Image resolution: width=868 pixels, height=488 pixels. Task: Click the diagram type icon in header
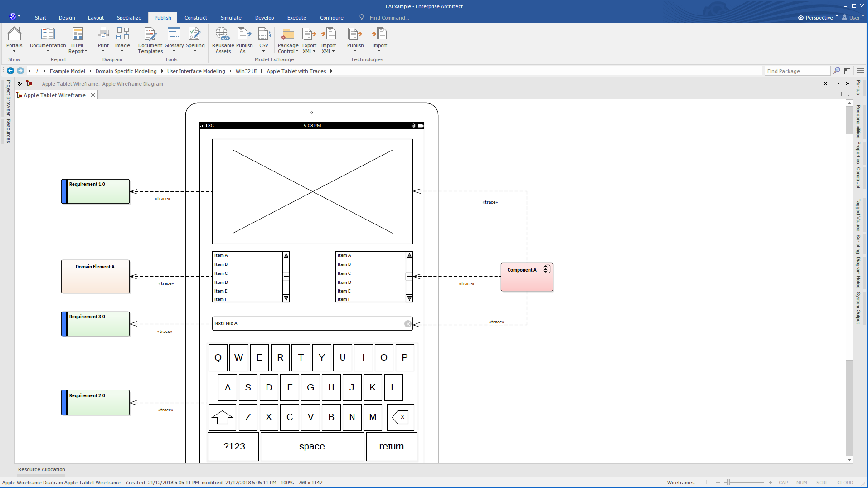click(29, 83)
